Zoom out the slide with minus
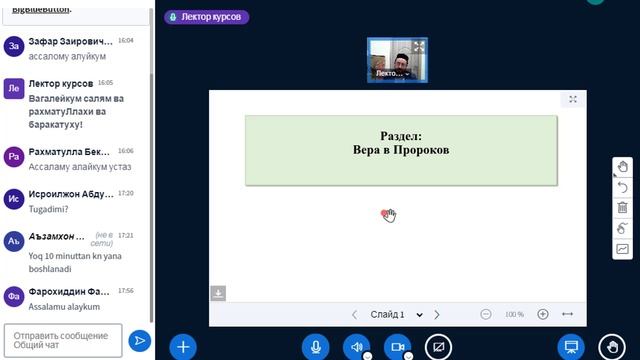Viewport: 640px width, 360px height. (485, 314)
